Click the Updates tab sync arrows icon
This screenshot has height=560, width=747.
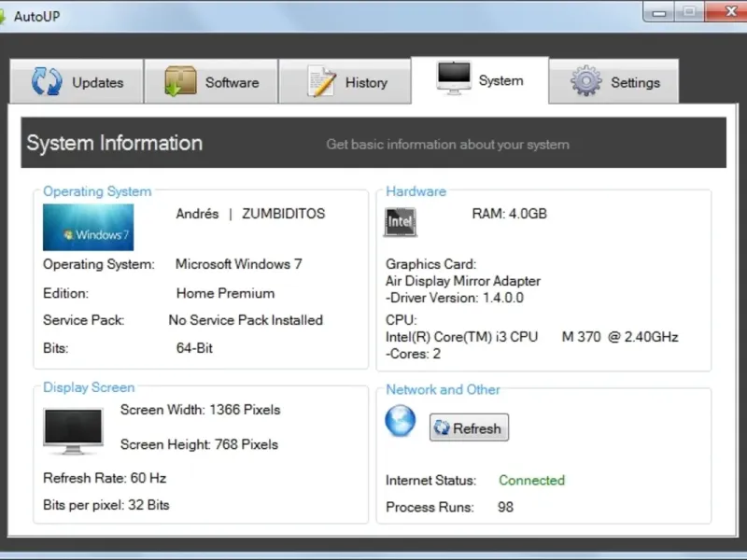point(47,82)
